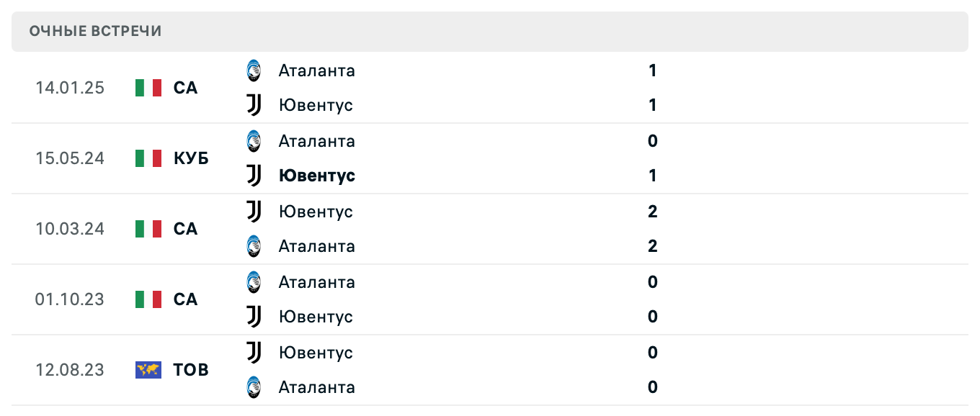
Task: Open the СА competition label for 10.03.24
Action: pyautogui.click(x=184, y=229)
